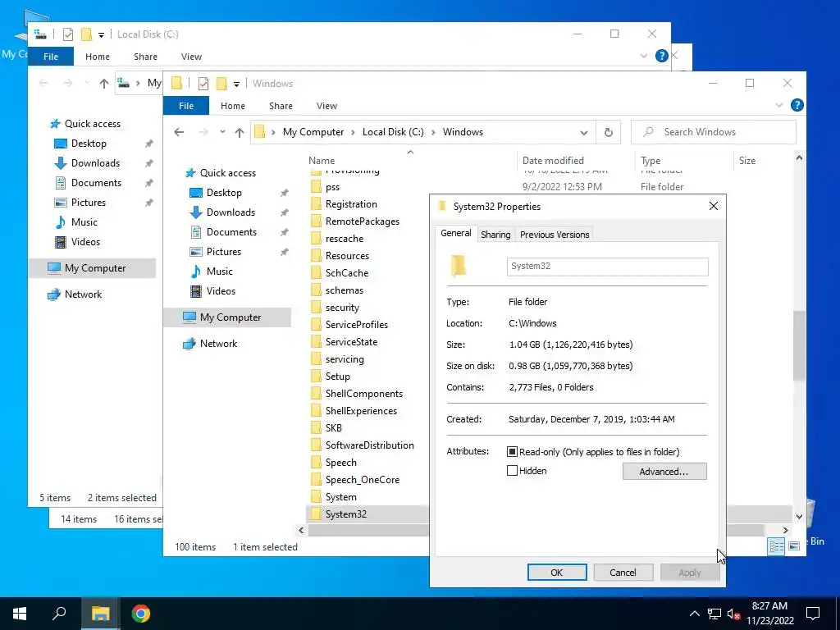Screen dimensions: 840x630
Task: Select the RemotePackages folder
Action: click(x=362, y=221)
